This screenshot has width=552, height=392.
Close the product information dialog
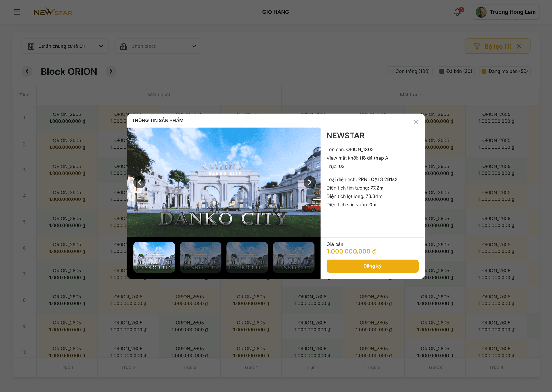coord(416,122)
